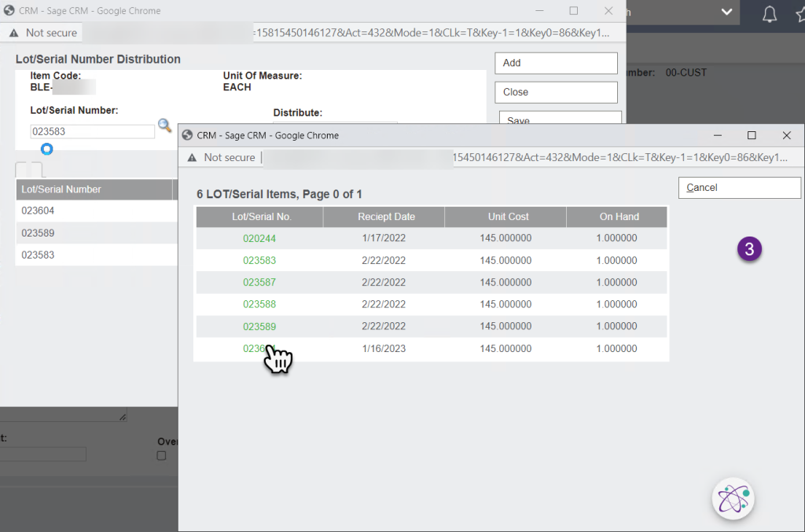Viewport: 805px width, 532px height.
Task: Click the Add button in the Distribution window
Action: 556,63
